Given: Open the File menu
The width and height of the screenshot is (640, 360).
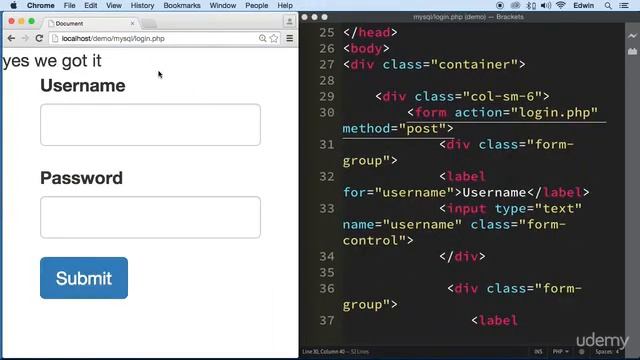Looking at the screenshot, I should 69,5.
